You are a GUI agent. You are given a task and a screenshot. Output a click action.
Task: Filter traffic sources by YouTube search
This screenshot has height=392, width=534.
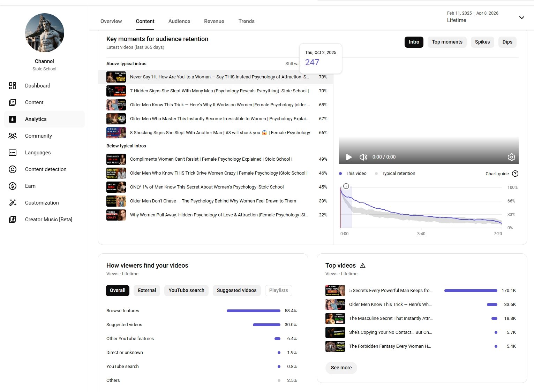(x=186, y=290)
